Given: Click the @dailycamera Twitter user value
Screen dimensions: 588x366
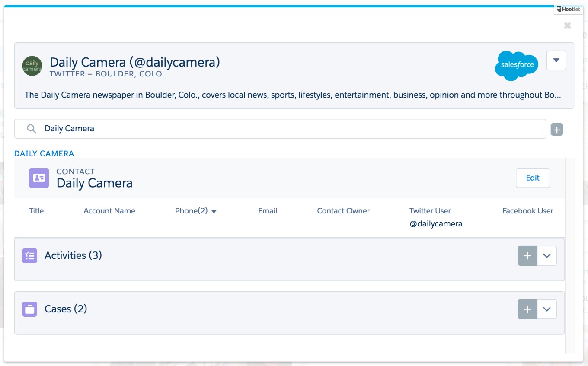Looking at the screenshot, I should click(436, 224).
